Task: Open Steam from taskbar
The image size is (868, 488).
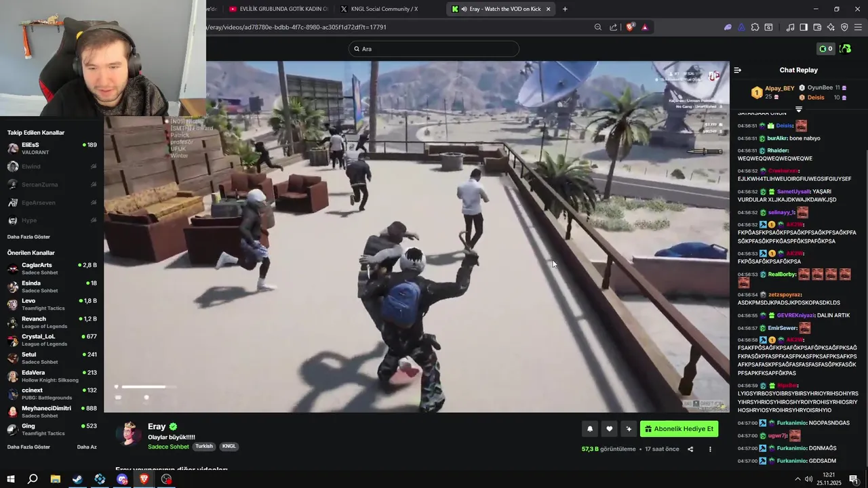Action: [x=78, y=479]
